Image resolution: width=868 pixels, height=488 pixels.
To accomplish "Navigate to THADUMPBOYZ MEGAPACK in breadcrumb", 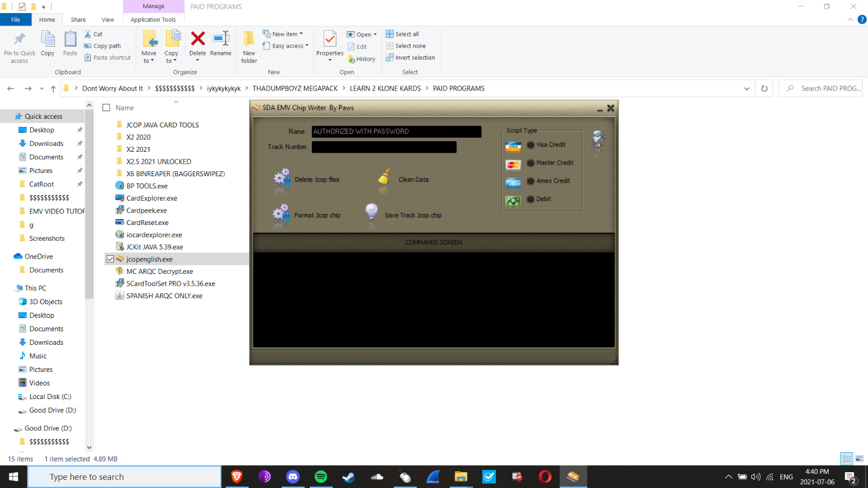I will [x=295, y=88].
